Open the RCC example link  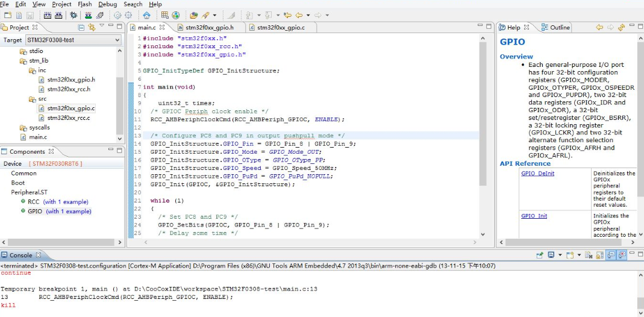point(65,202)
